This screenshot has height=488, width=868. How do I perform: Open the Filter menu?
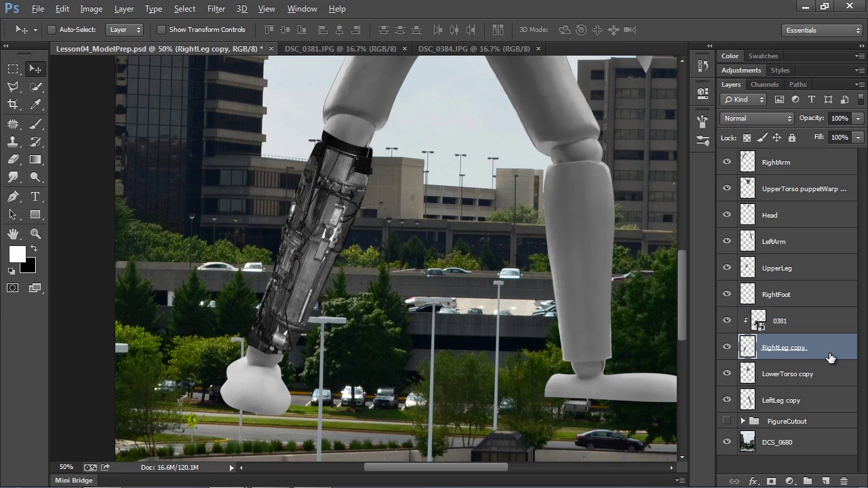[216, 9]
